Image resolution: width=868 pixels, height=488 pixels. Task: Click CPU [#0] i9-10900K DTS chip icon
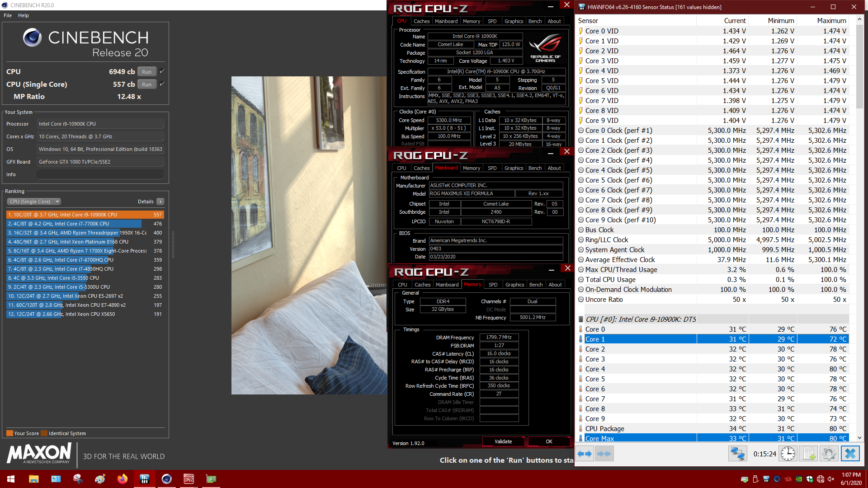pos(581,319)
